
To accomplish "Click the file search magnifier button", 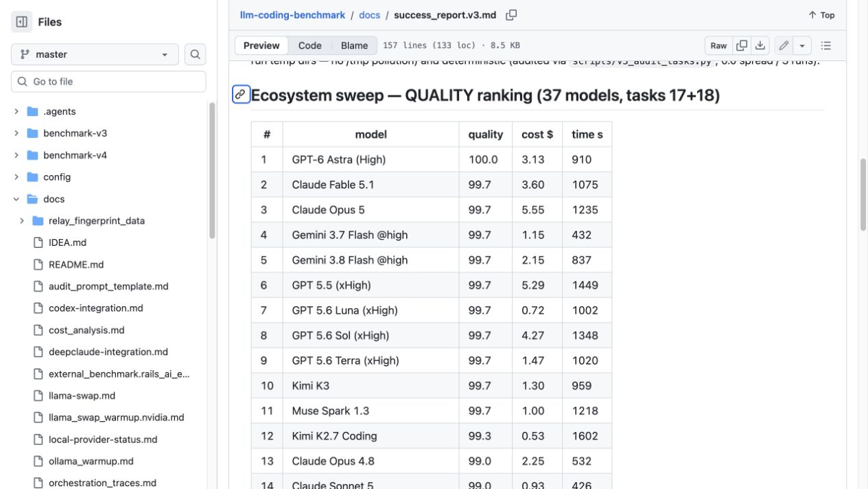I will point(196,54).
